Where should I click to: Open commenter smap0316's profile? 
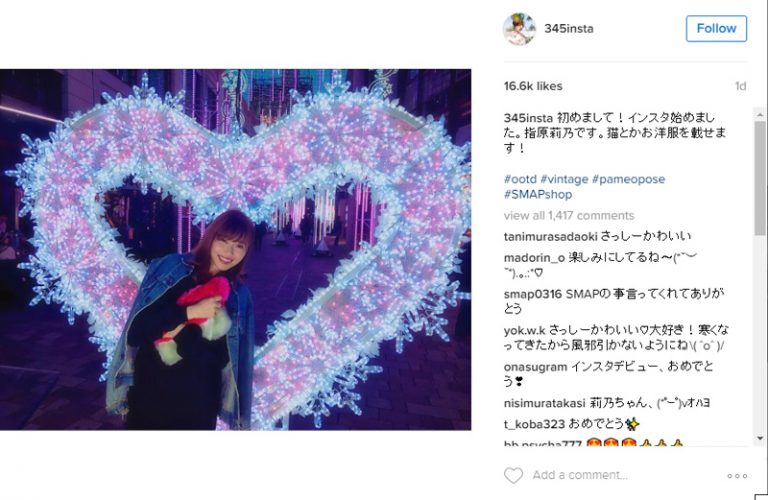[x=532, y=294]
